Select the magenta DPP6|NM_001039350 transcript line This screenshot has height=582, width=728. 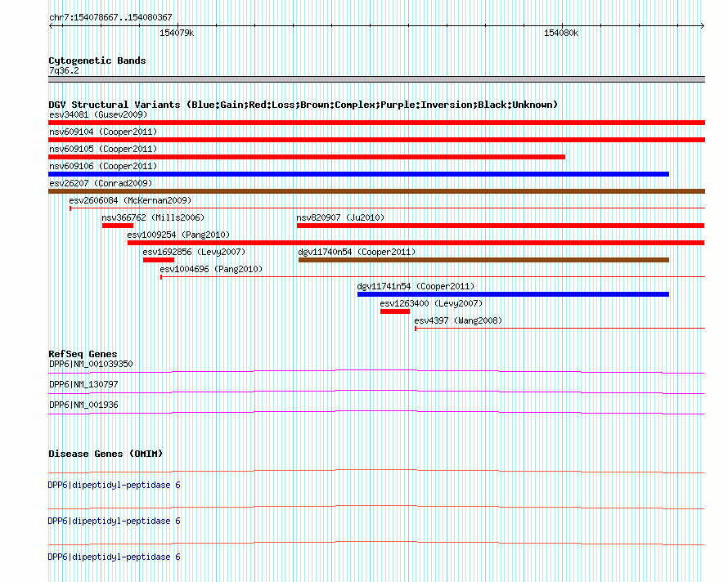(376, 372)
